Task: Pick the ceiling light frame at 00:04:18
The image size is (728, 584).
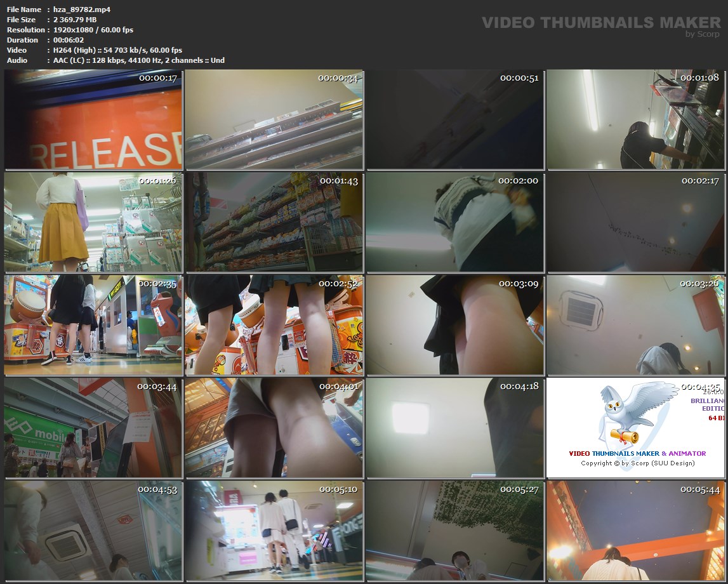Action: tap(455, 428)
